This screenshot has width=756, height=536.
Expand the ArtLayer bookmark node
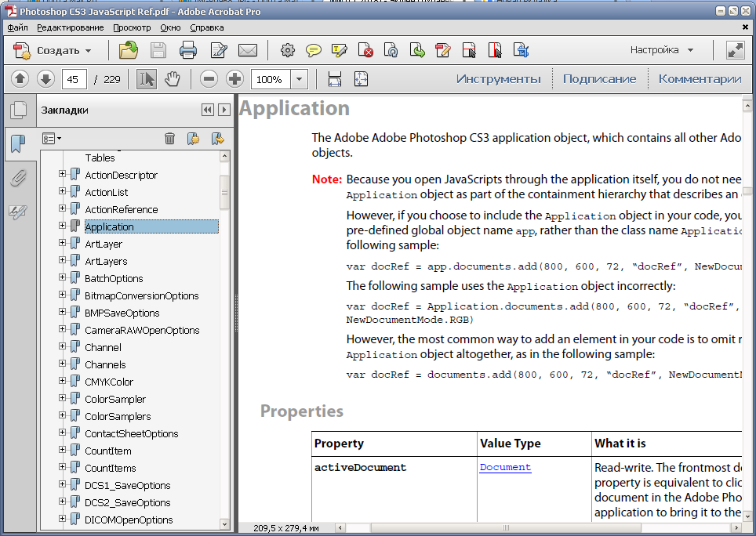(x=62, y=243)
